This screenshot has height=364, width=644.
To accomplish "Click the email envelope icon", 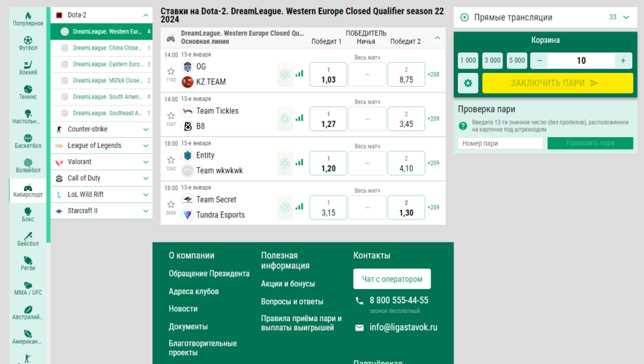I will tap(359, 328).
